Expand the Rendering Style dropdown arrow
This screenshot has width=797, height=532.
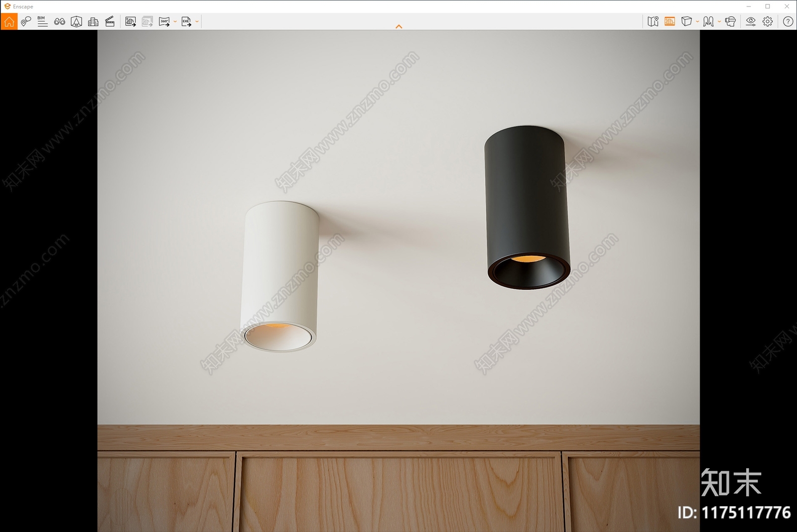[697, 21]
